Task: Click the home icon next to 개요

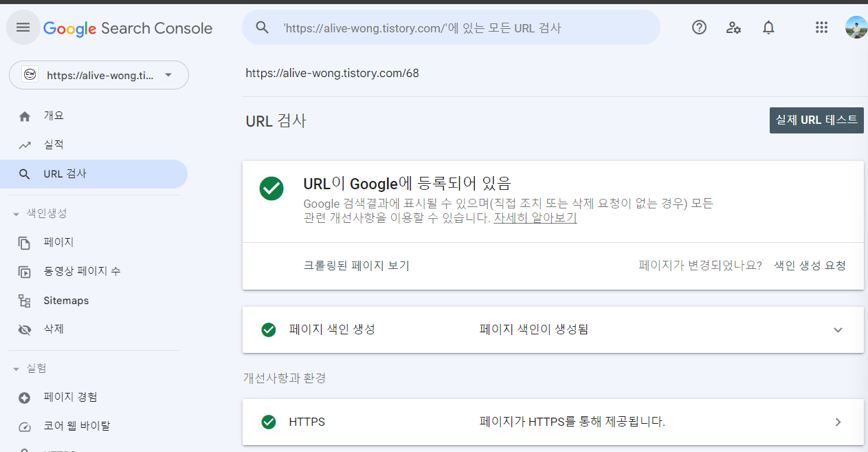Action: tap(25, 116)
